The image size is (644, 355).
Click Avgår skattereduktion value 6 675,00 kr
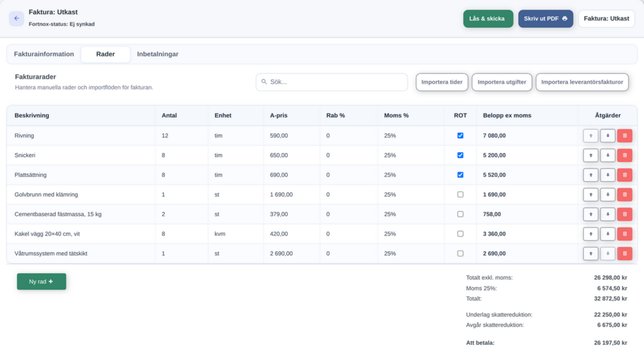(x=612, y=325)
